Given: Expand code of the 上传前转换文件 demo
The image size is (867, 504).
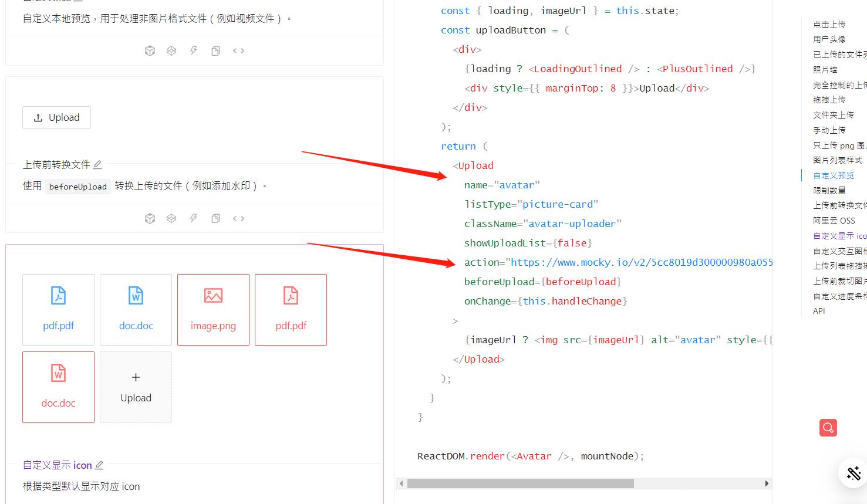Looking at the screenshot, I should pos(238,219).
